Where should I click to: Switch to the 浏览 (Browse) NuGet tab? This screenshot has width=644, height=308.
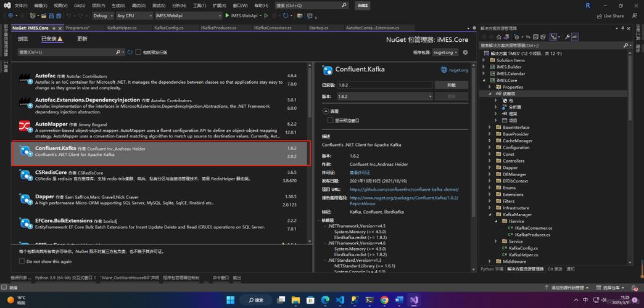point(23,39)
